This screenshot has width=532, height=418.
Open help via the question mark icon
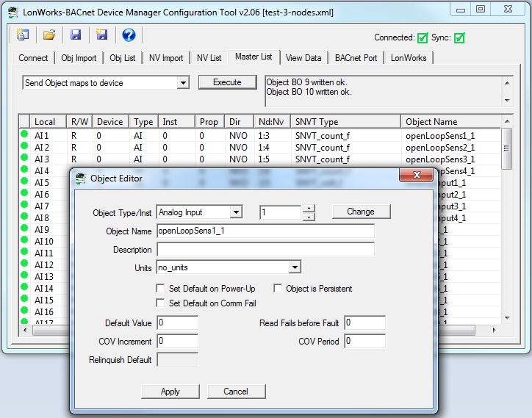129,35
